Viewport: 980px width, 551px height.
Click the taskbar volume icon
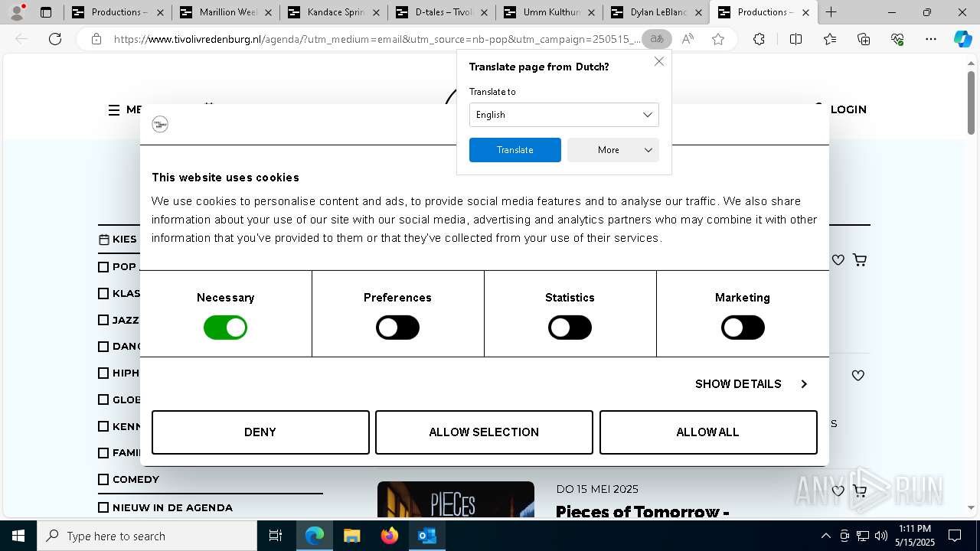(881, 536)
